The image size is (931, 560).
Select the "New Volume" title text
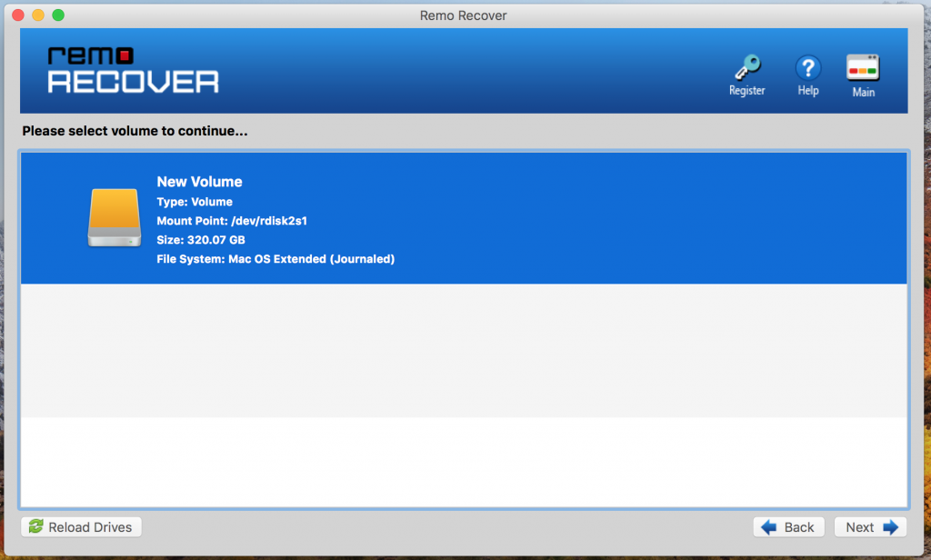click(x=199, y=182)
